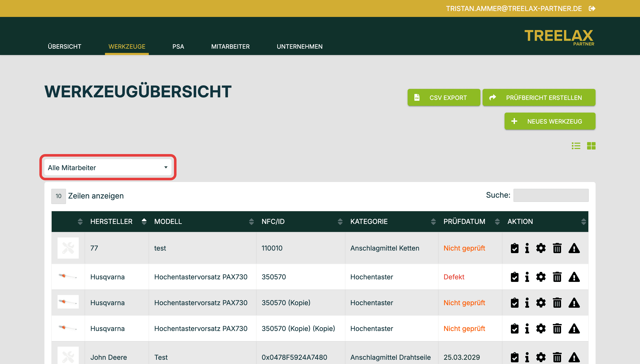Open the settings gear for the 350570 (Kopie) row
The height and width of the screenshot is (364, 640).
click(541, 303)
